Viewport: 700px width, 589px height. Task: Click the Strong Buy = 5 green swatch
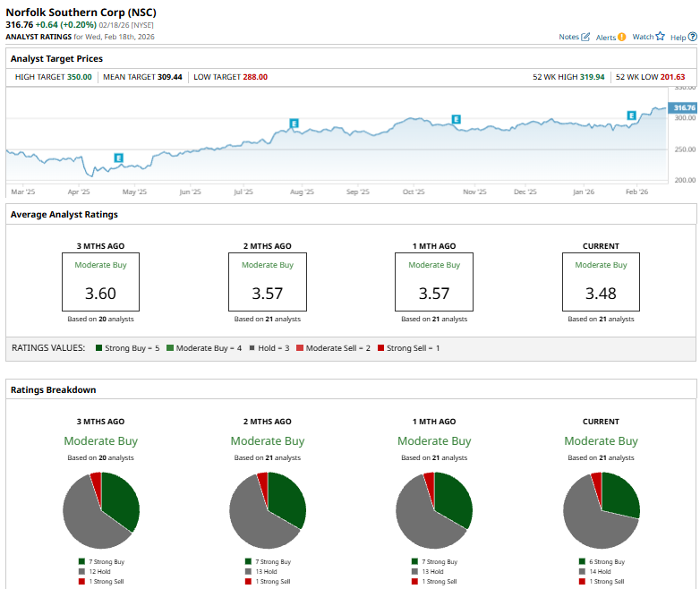98,347
